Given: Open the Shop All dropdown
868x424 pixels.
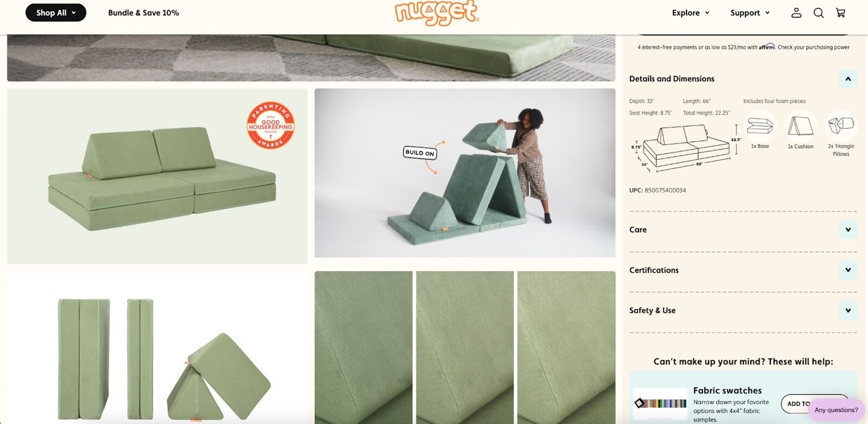Looking at the screenshot, I should [x=56, y=13].
